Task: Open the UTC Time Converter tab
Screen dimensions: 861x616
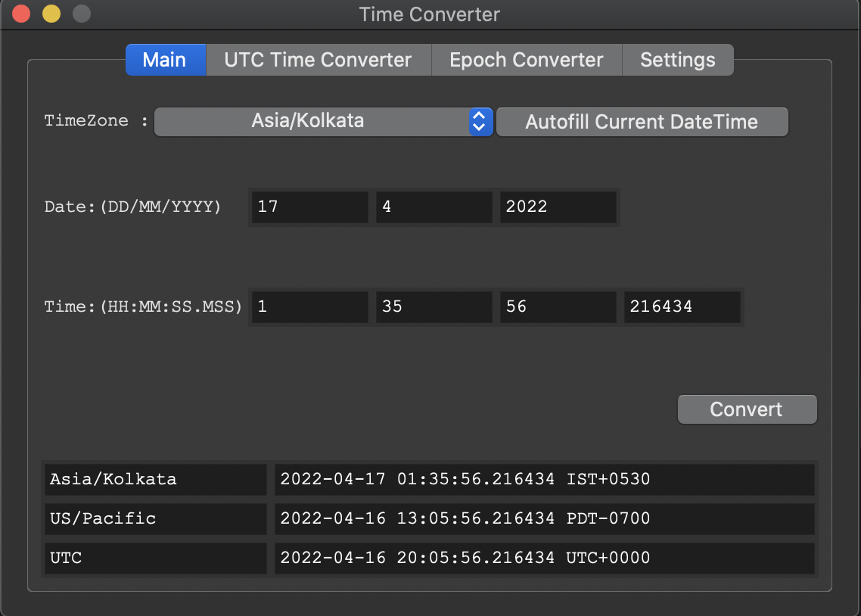Action: (318, 60)
